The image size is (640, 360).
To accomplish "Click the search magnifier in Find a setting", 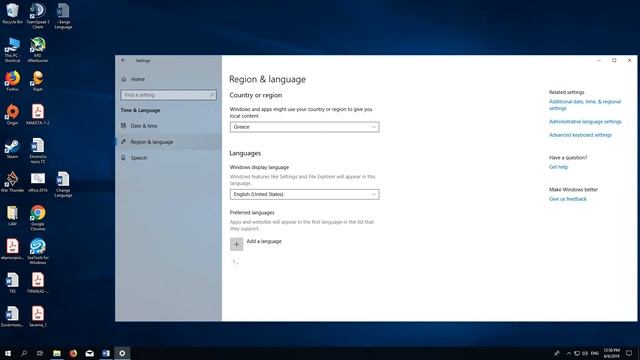I will (x=211, y=95).
